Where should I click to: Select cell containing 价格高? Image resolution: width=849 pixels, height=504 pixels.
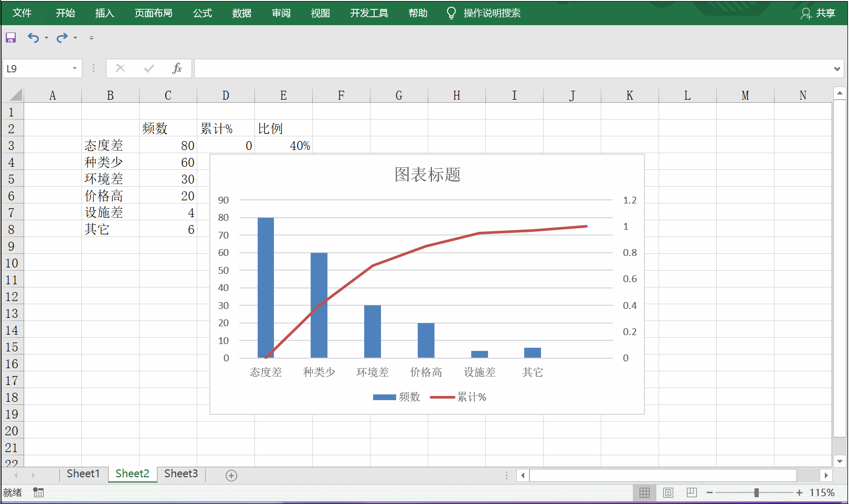[110, 196]
